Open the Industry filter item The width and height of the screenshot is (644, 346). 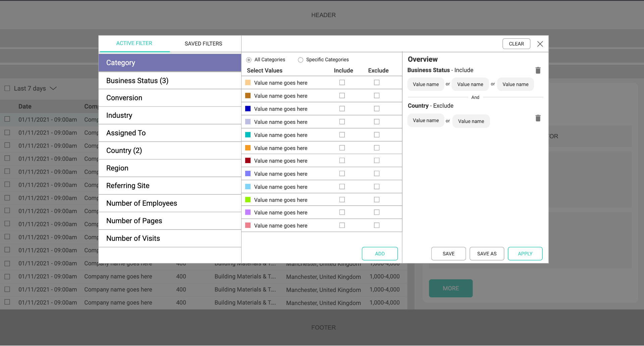170,115
